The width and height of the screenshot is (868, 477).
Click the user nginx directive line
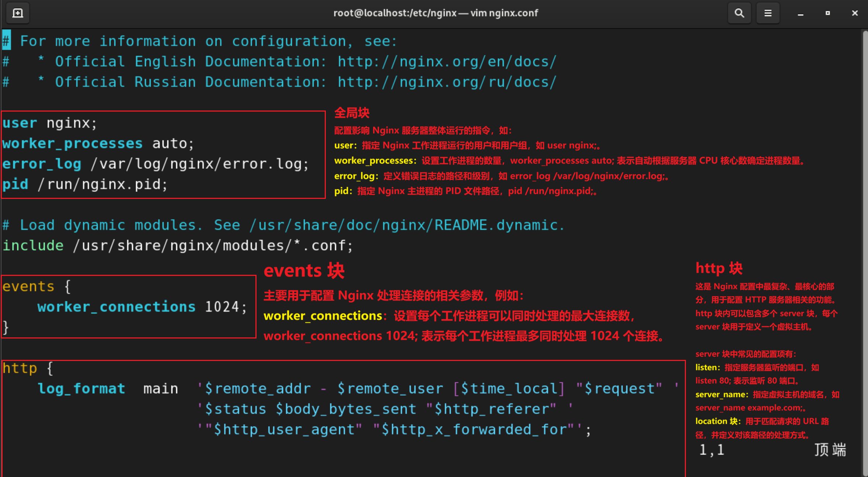(49, 123)
